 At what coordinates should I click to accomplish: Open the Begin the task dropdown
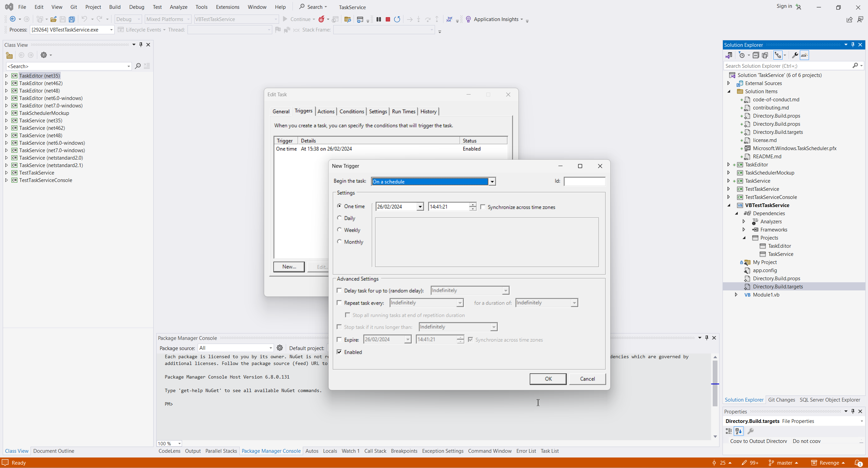pyautogui.click(x=492, y=182)
